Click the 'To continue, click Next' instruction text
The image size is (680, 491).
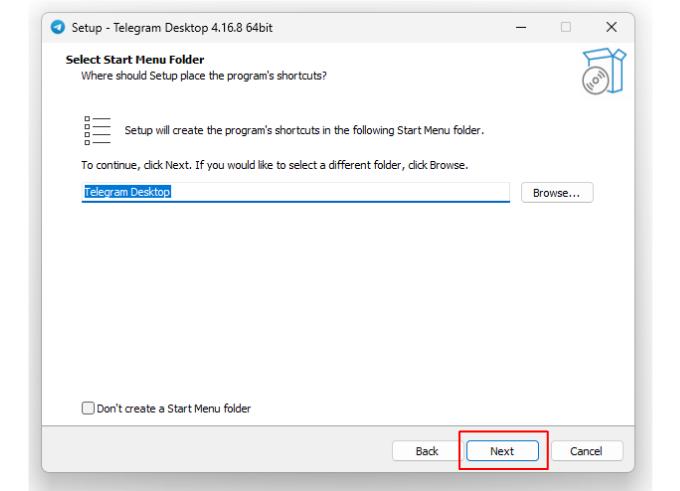pos(275,165)
